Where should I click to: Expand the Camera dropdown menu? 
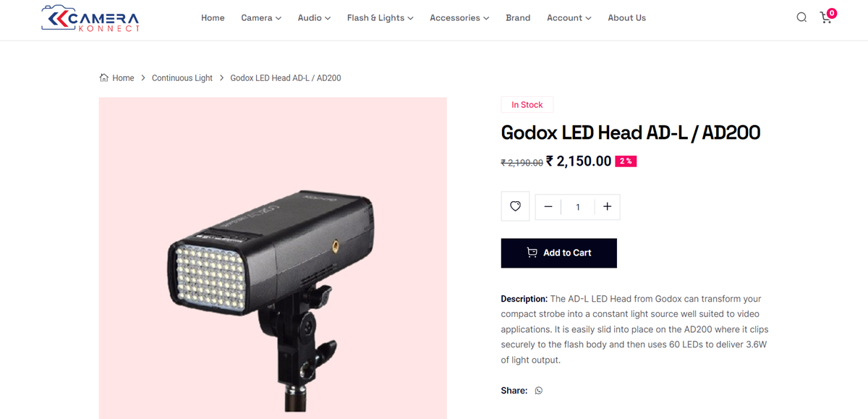pos(261,18)
